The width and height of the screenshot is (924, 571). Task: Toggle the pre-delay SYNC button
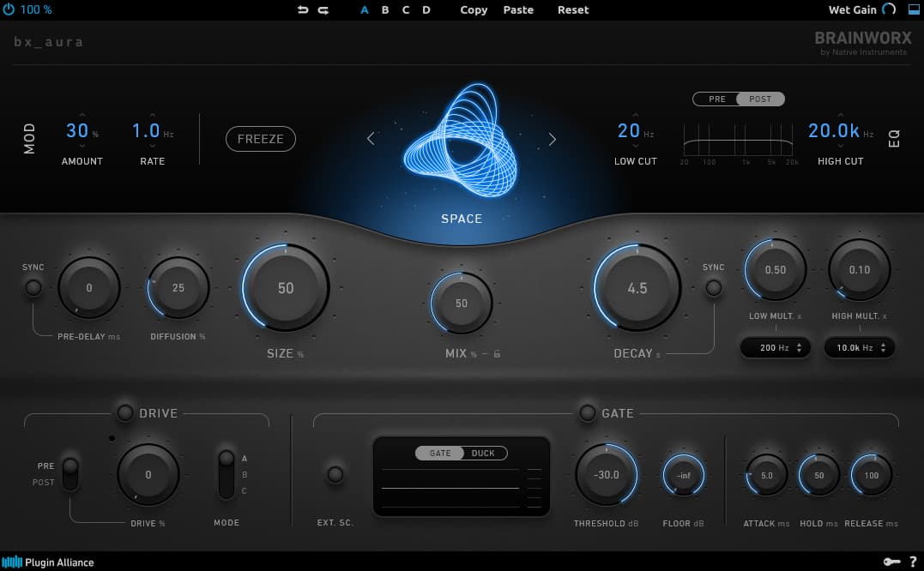click(33, 288)
